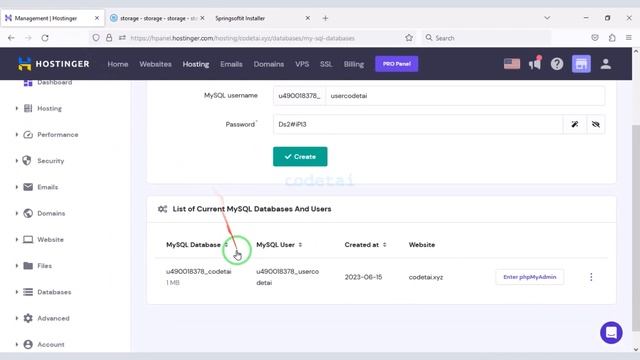Open the Hosting navigation item

click(196, 64)
